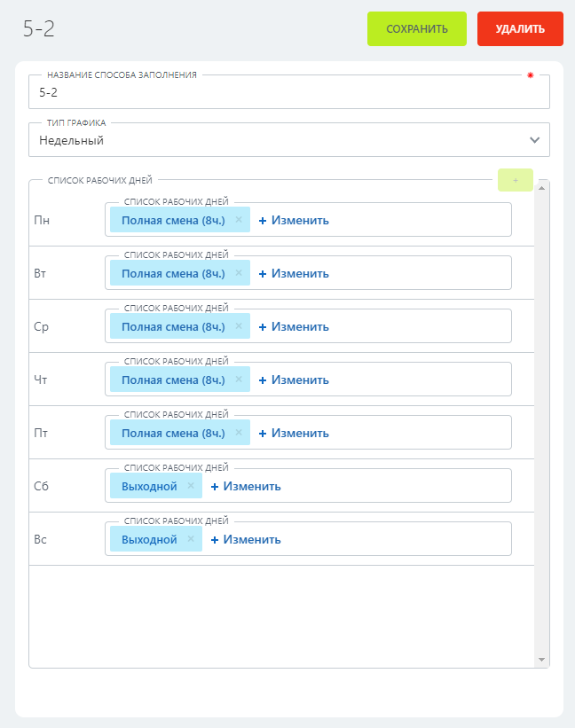This screenshot has height=728, width=575.
Task: Expand the Тип графика dropdown arrow
Action: click(534, 140)
